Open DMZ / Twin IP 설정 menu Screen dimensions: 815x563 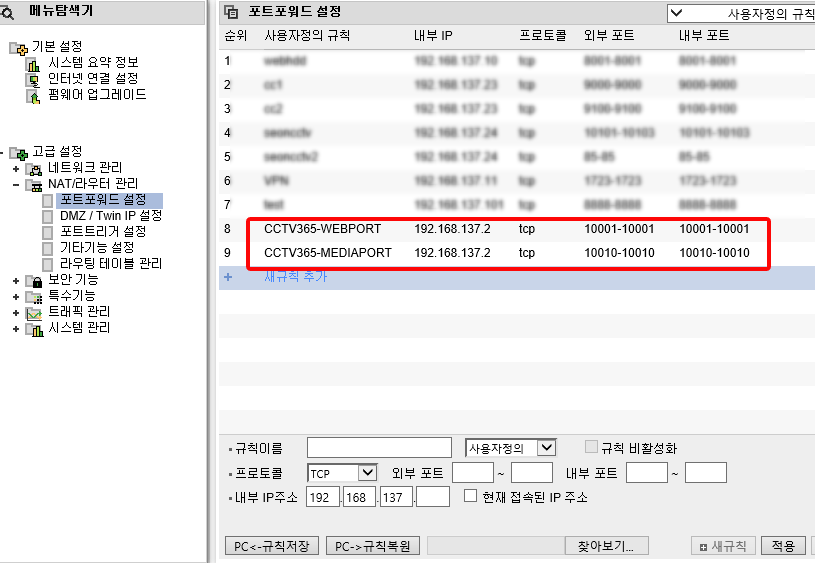(110, 216)
